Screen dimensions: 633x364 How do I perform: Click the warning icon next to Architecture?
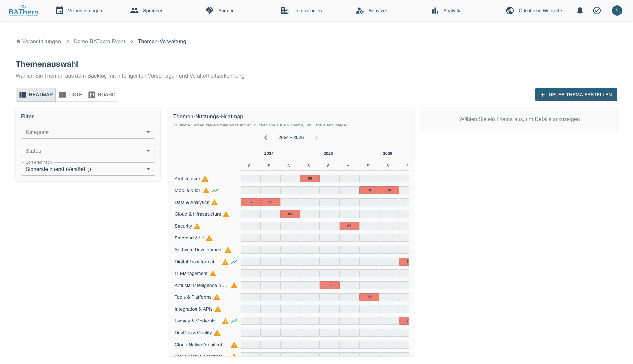click(x=205, y=179)
